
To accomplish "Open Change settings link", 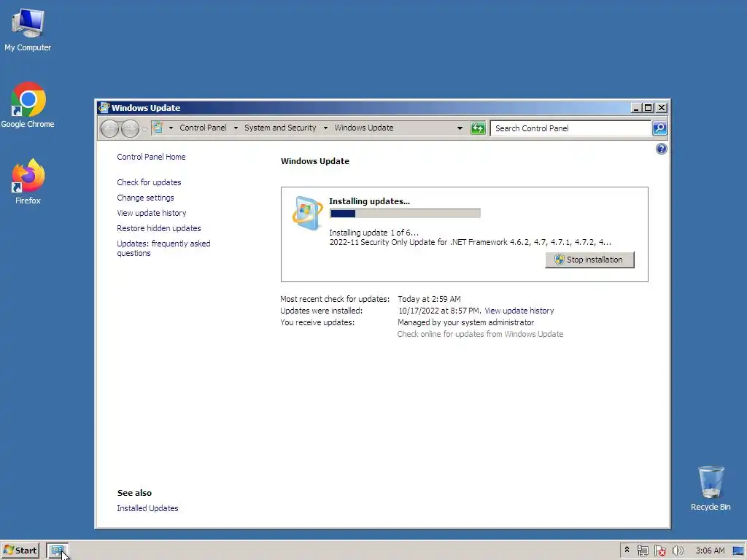I will coord(145,198).
